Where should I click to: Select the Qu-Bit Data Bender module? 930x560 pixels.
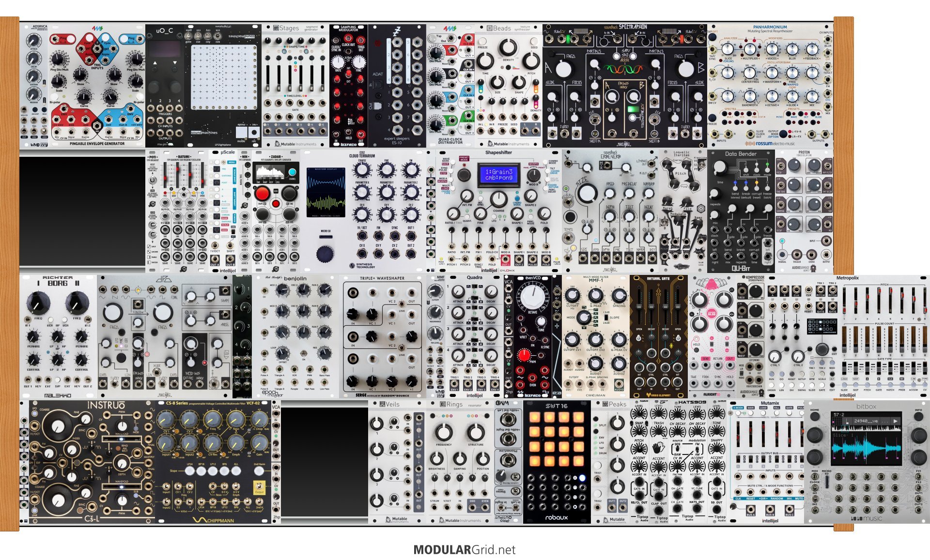tap(741, 211)
